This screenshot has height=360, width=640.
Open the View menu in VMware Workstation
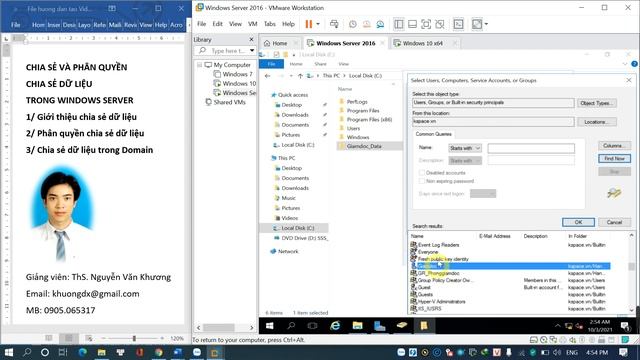tap(235, 24)
